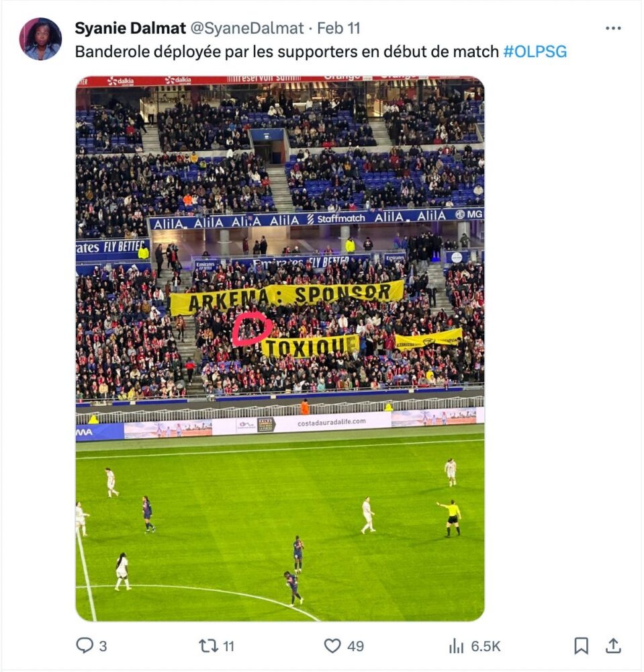Click the tweet text about the banderole
The image size is (644, 672).
pos(287,52)
